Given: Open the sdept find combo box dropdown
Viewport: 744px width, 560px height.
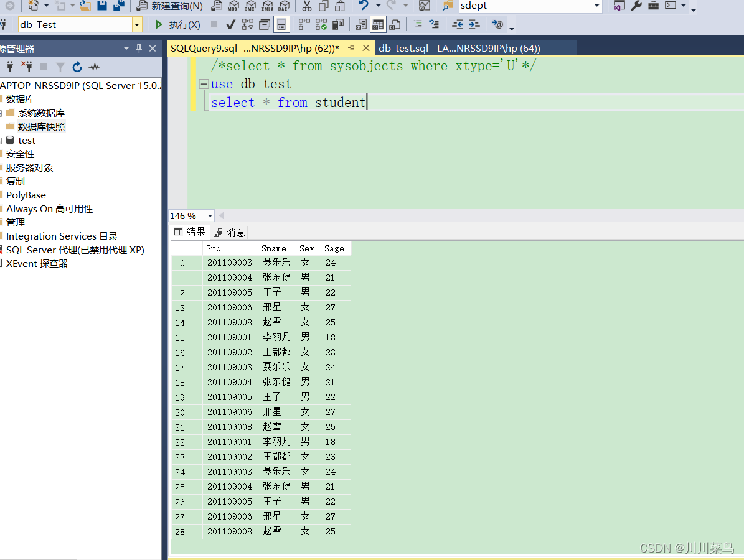Looking at the screenshot, I should click(596, 6).
